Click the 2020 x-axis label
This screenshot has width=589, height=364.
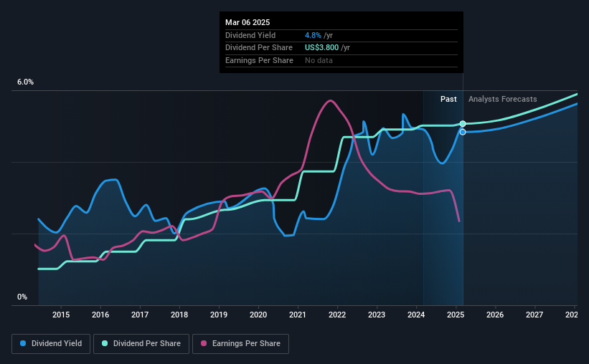point(258,315)
